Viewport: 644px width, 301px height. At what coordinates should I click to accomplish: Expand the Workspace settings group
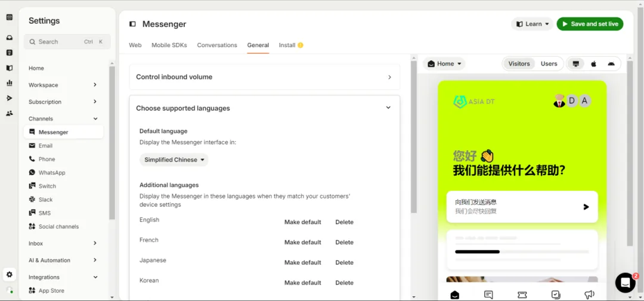pyautogui.click(x=63, y=85)
